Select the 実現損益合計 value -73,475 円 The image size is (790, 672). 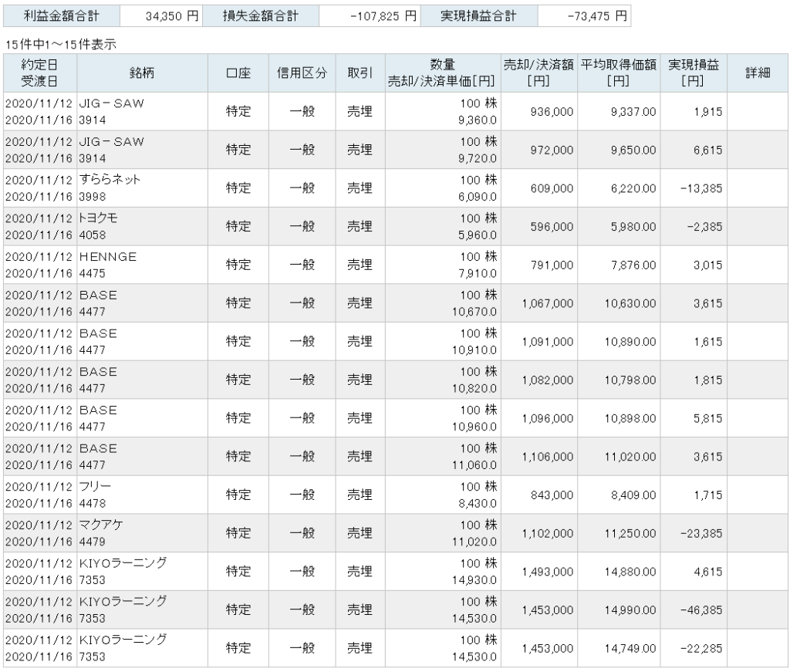pos(597,16)
